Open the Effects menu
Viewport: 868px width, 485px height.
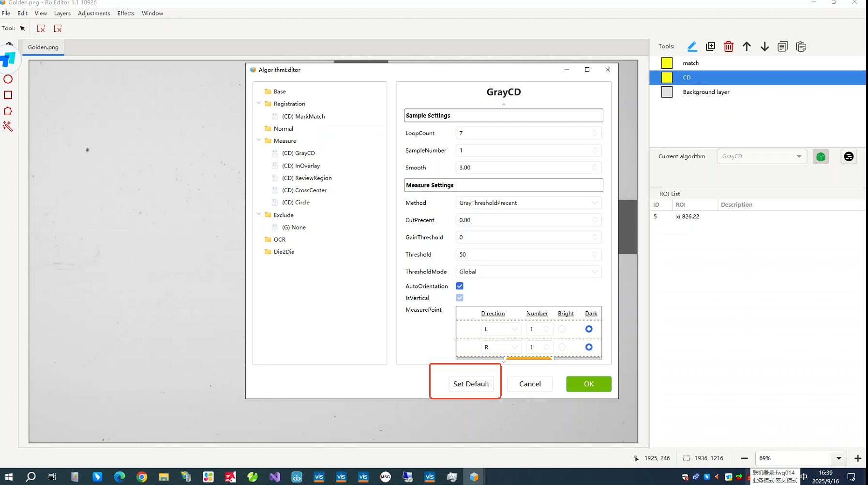126,13
